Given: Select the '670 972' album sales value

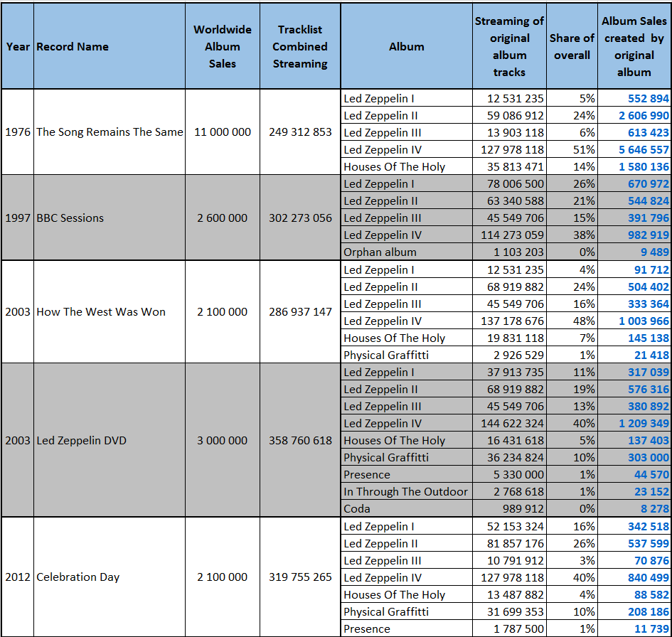Looking at the screenshot, I should tap(634, 183).
